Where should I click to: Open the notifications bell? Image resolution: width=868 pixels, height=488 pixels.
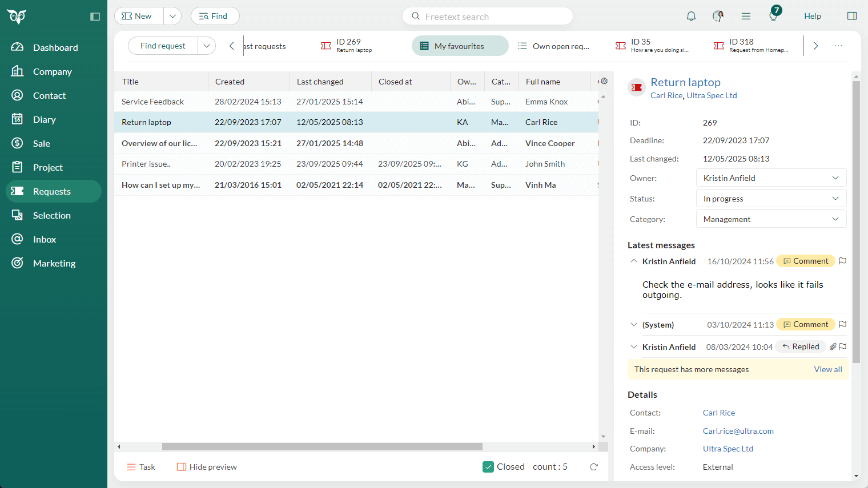click(691, 15)
